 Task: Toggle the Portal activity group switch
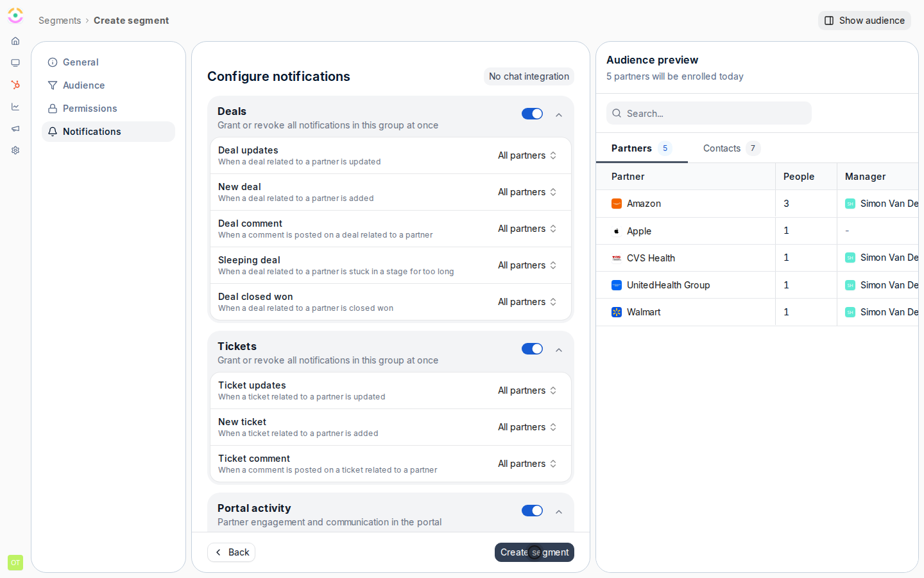[x=532, y=511]
